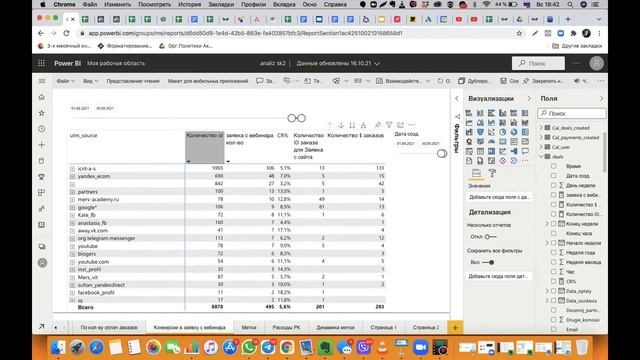Click the Поля search input
Viewport: 640px width, 360px height.
point(572,113)
